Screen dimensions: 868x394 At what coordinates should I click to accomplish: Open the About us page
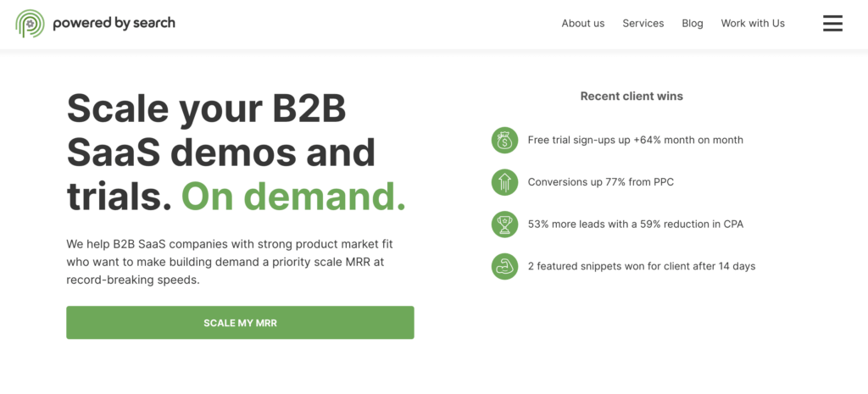coord(583,23)
